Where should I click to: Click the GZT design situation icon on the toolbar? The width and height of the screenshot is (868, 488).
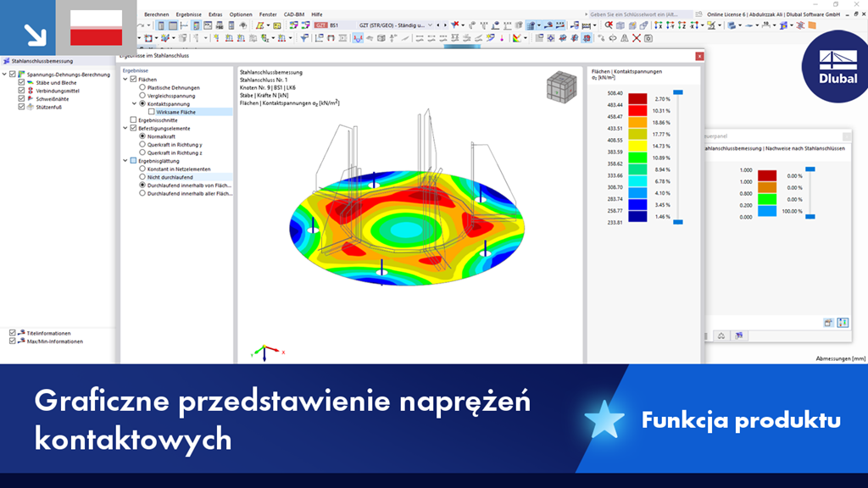coord(322,25)
